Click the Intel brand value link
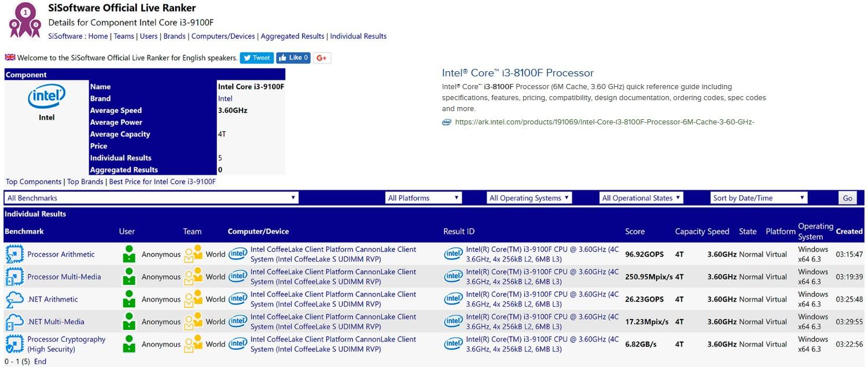 tap(225, 98)
